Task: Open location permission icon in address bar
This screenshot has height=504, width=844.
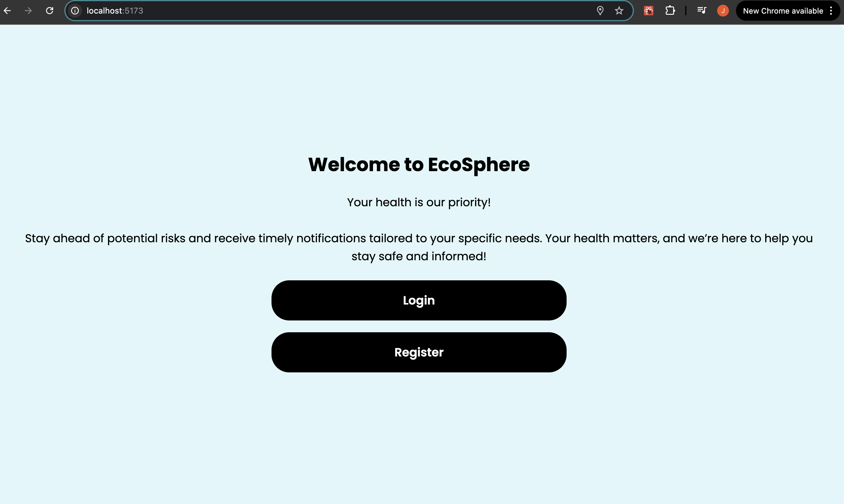Action: (x=600, y=11)
